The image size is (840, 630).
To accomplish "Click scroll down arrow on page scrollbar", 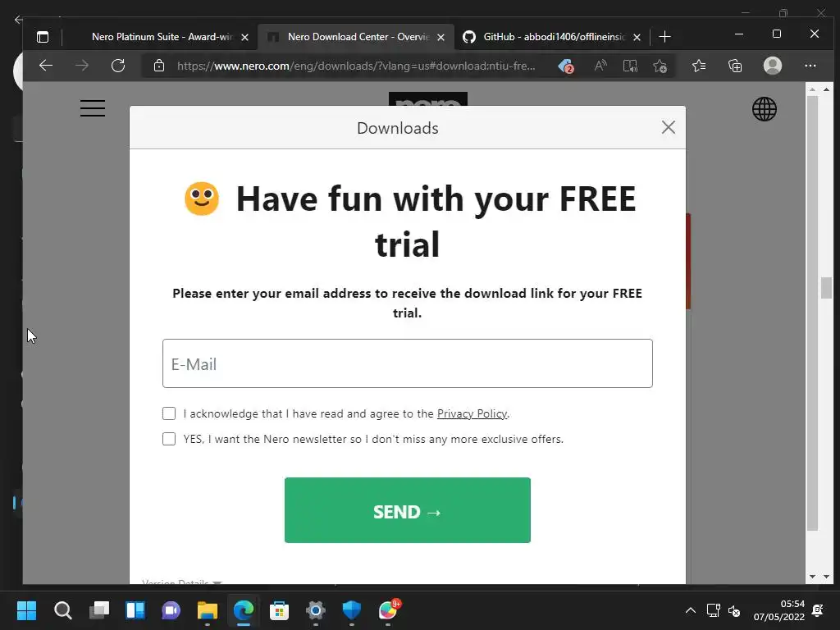I will click(826, 577).
